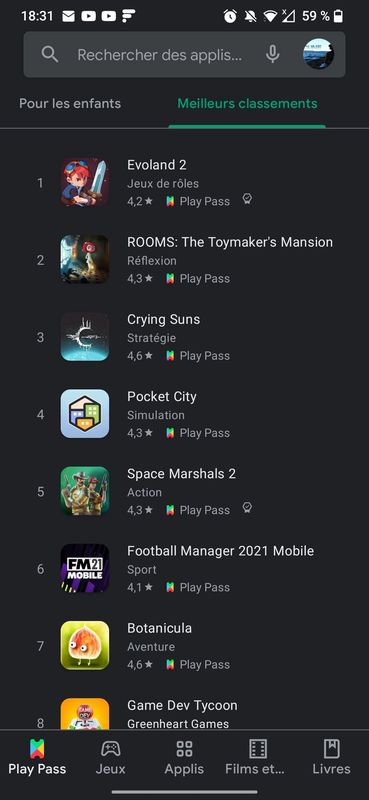Viewport: 369px width, 800px height.
Task: Tap the microphone voice search icon
Action: pos(273,54)
